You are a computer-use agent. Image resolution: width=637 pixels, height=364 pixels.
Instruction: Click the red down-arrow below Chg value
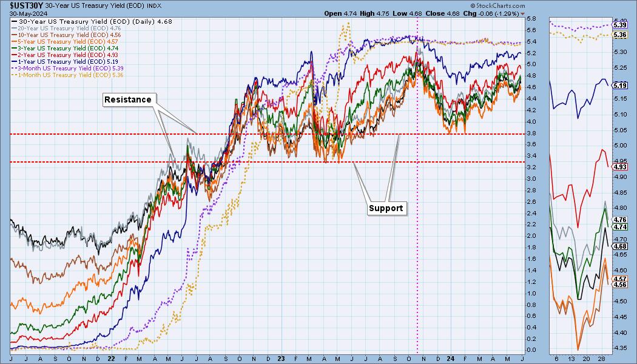(523, 14)
